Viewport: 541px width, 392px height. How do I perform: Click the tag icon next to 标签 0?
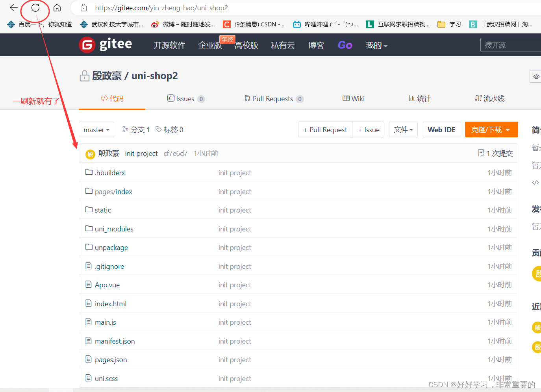158,129
